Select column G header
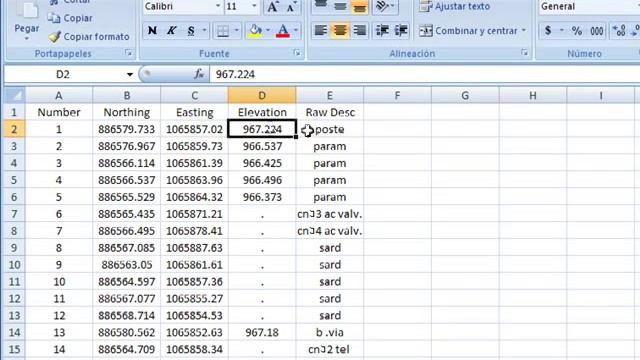This screenshot has height=360, width=640. [465, 96]
